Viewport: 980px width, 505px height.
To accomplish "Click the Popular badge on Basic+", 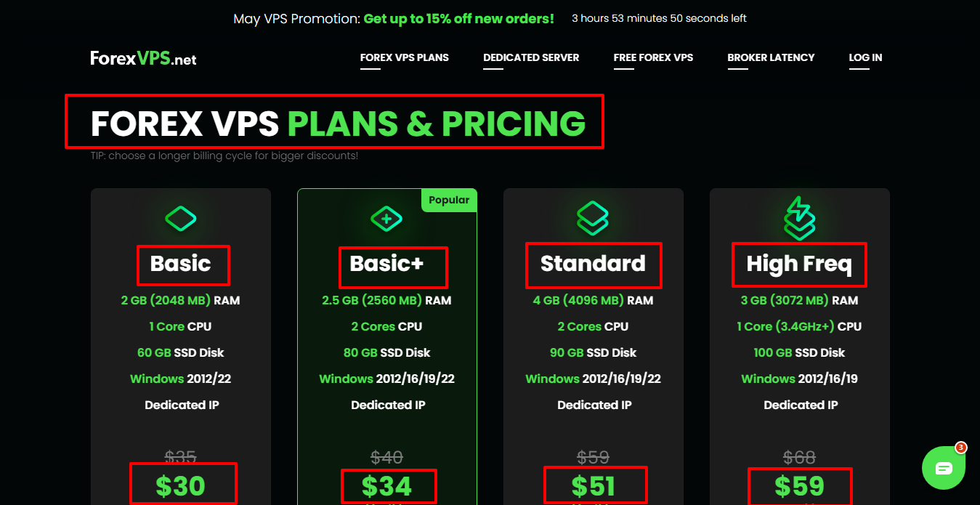I will [449, 200].
